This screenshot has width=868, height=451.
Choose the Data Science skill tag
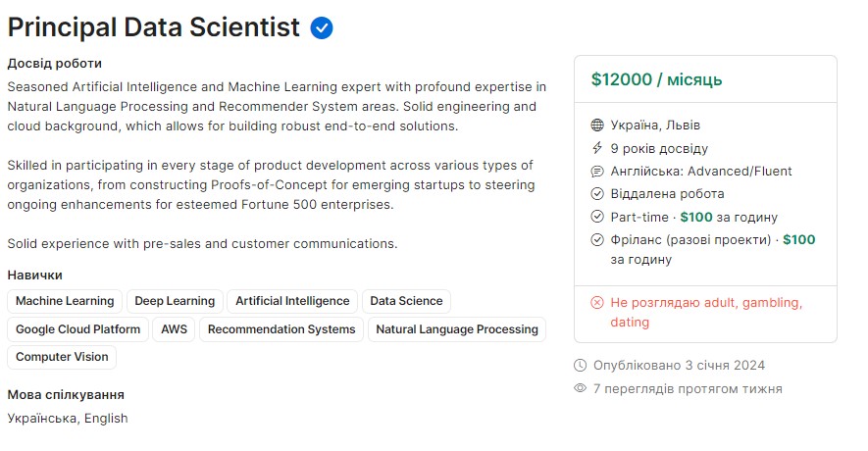pos(406,301)
